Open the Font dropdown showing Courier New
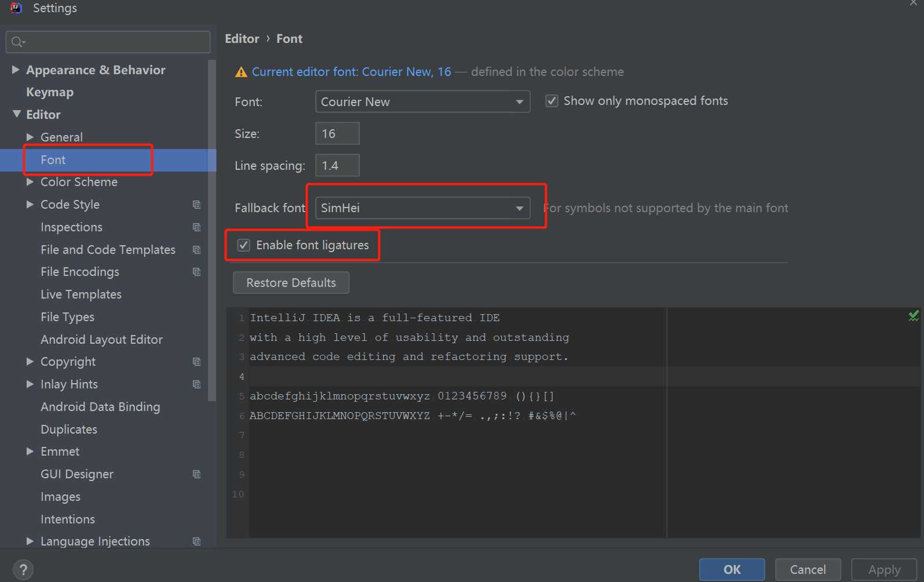 (x=422, y=101)
